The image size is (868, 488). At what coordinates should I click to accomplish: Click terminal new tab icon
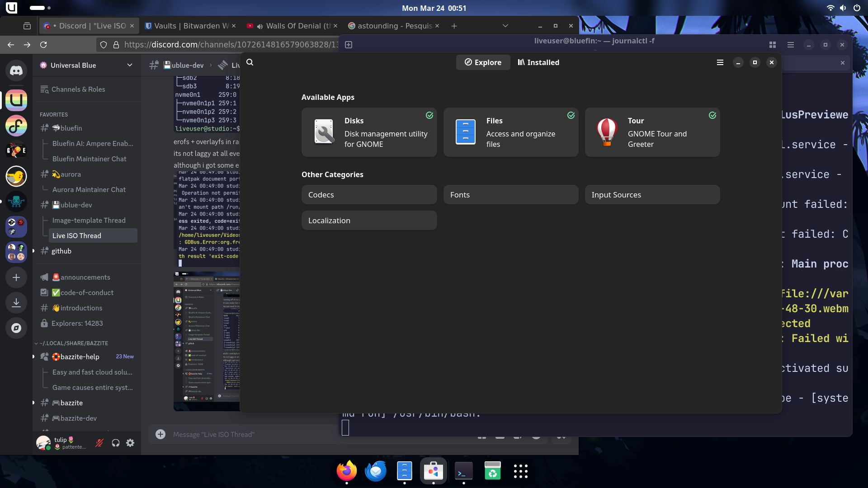tap(349, 45)
